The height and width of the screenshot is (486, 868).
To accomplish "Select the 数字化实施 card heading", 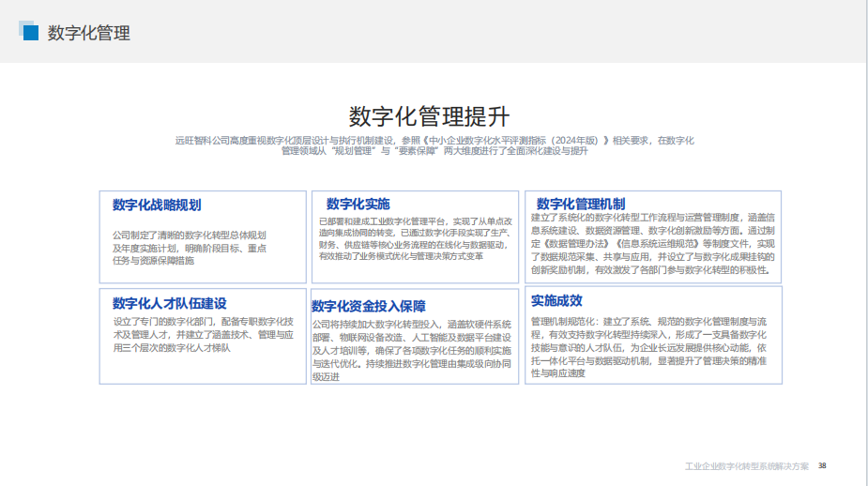I will pyautogui.click(x=358, y=204).
